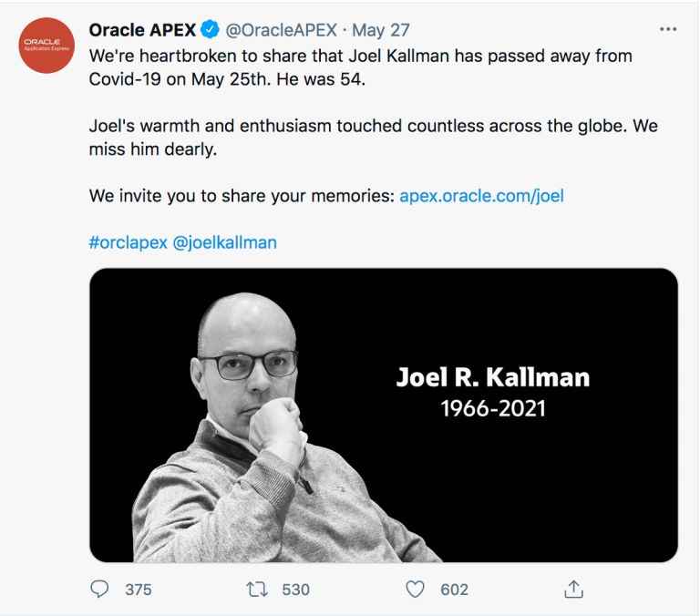Open the Oracle APEX display name
The image size is (700, 616).
tap(142, 30)
